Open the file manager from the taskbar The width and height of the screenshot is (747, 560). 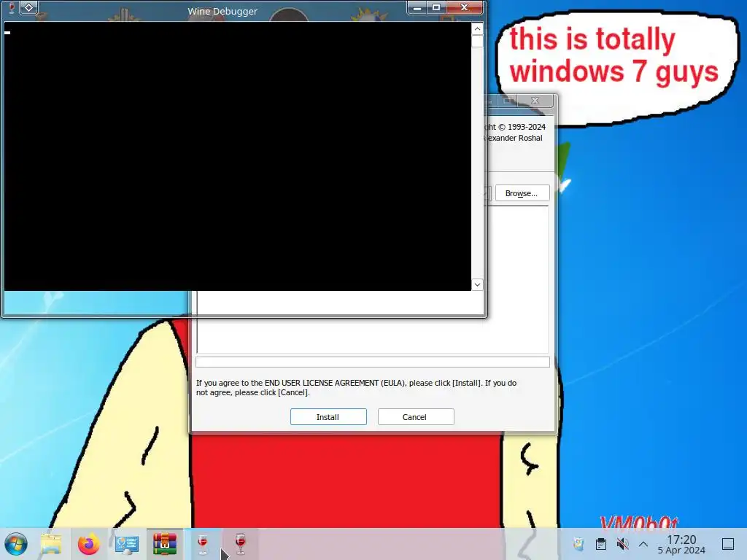click(52, 544)
